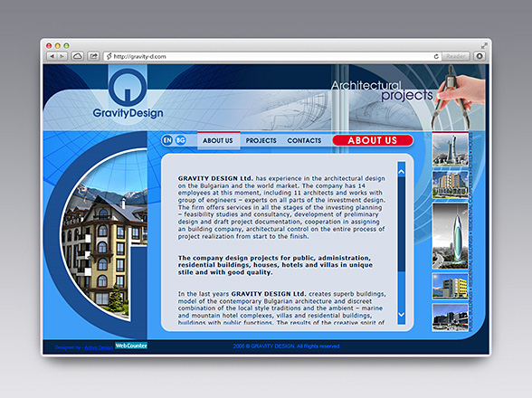Click the red ABOUT US heading banner
The image size is (532, 398).
pos(373,140)
